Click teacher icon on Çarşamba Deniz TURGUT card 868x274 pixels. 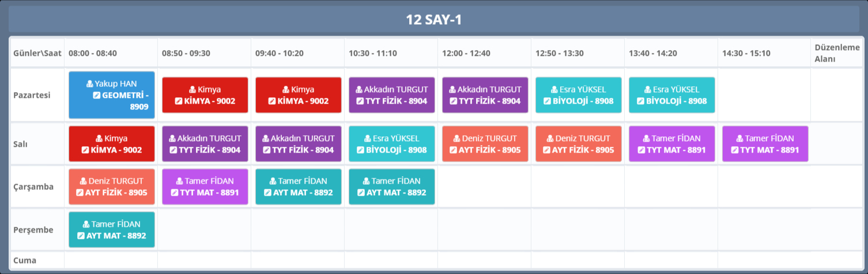(84, 181)
